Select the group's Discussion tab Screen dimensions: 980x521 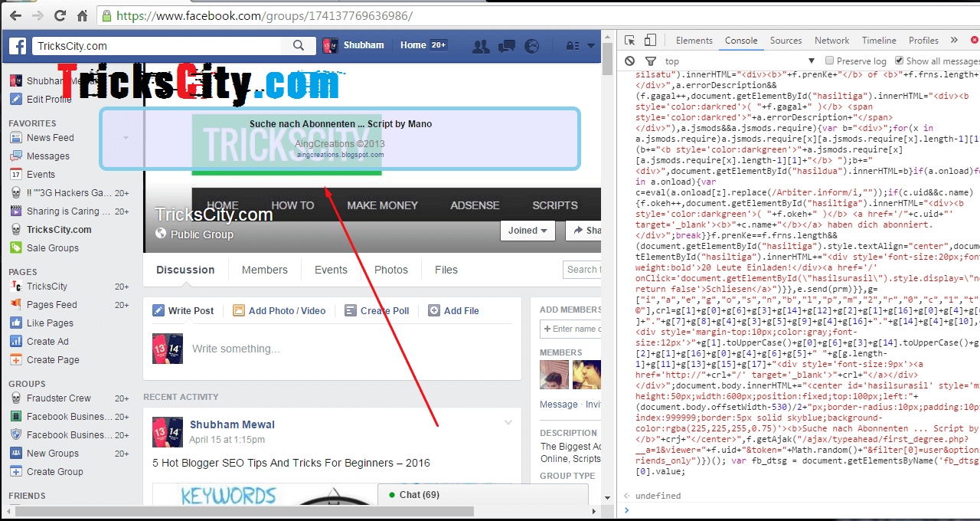tap(185, 270)
